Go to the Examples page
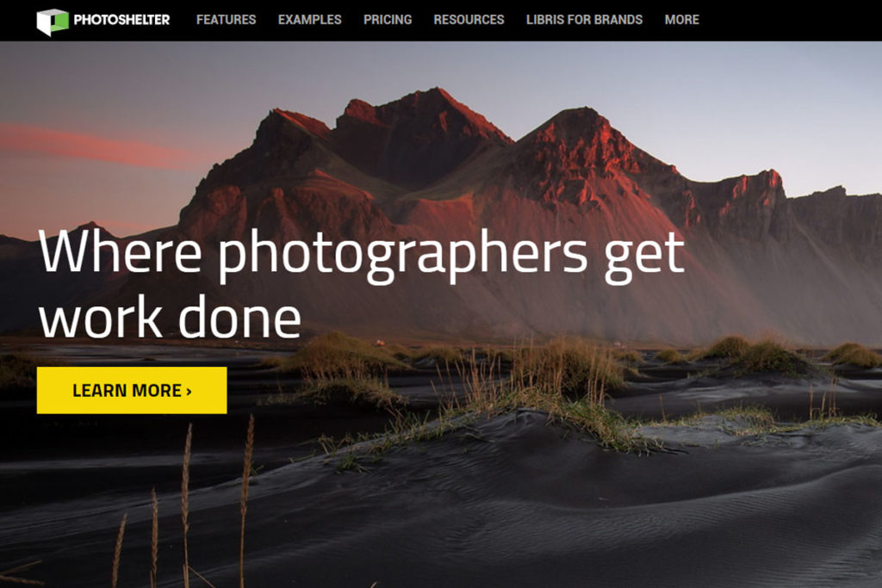The width and height of the screenshot is (882, 588). click(309, 20)
